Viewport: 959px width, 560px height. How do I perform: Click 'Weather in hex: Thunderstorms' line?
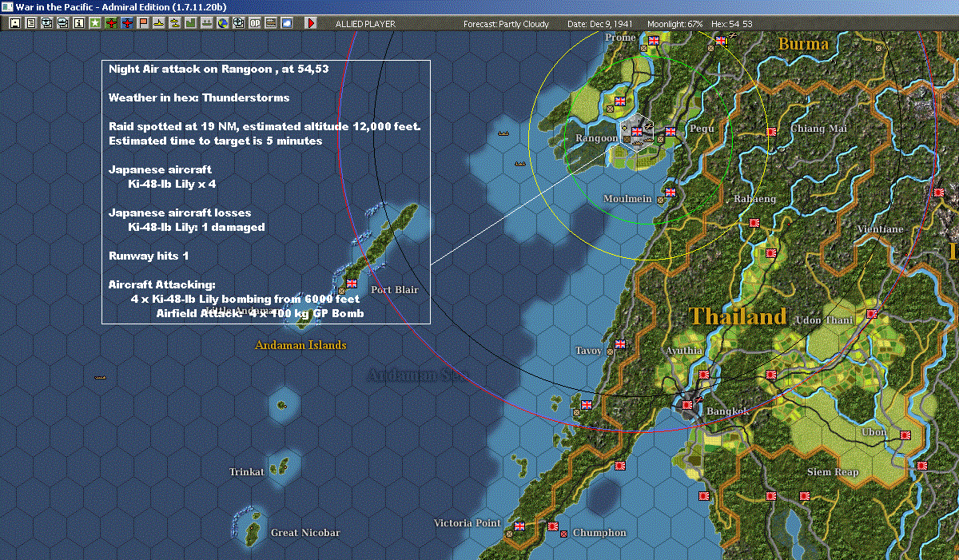click(x=199, y=98)
